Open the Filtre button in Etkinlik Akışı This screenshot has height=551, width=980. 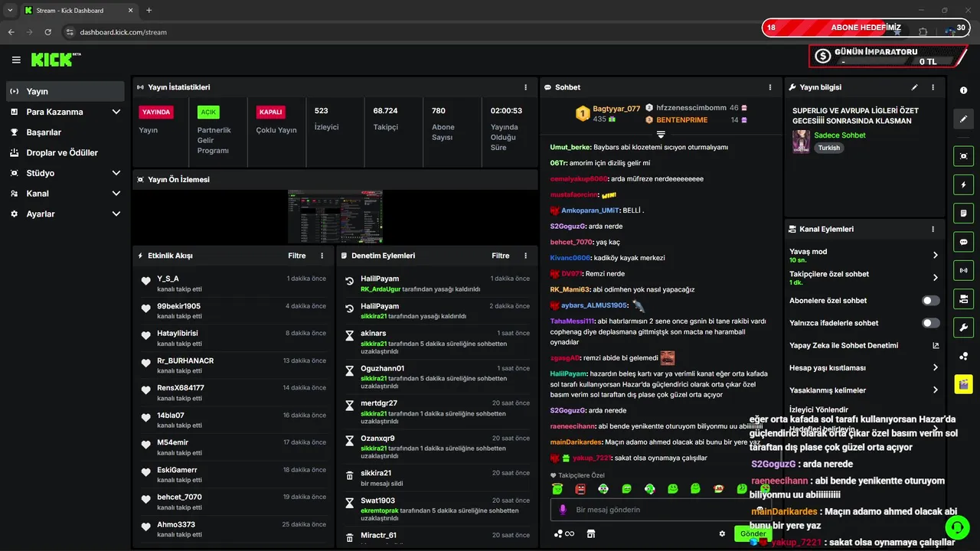(x=296, y=256)
